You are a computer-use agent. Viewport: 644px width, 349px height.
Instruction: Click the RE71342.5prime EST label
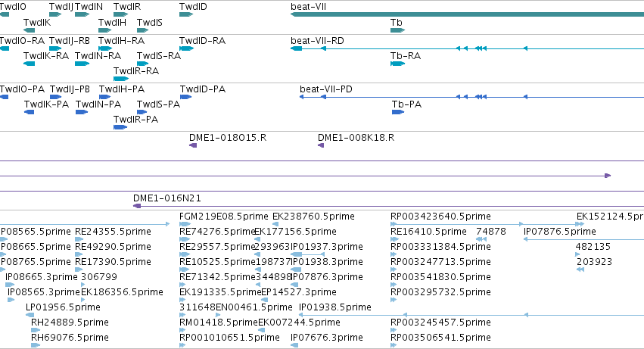(218, 278)
